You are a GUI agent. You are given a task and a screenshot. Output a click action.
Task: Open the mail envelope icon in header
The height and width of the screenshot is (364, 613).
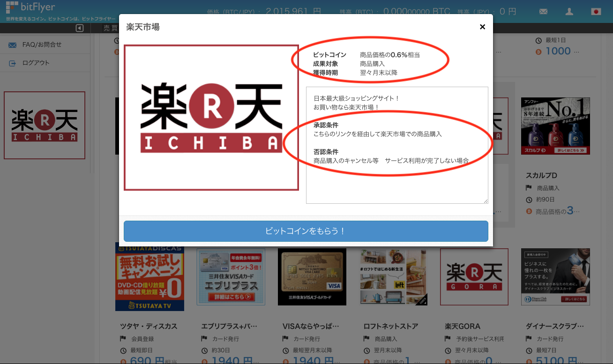coord(543,12)
